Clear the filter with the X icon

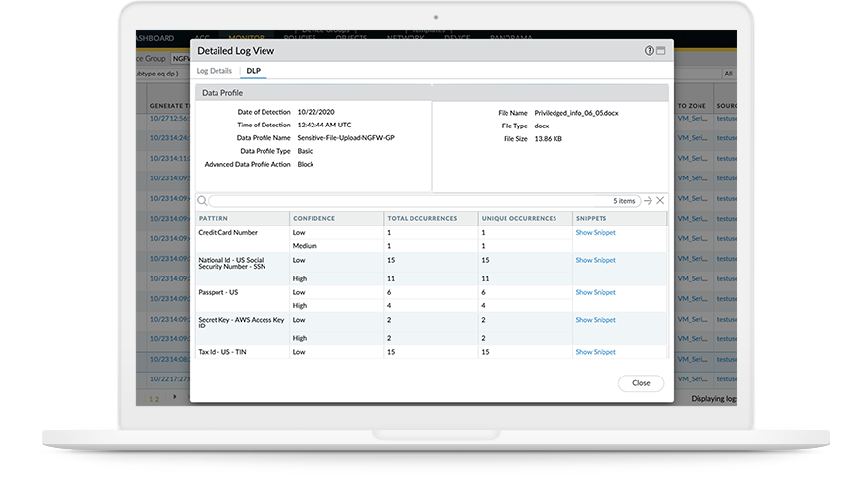660,200
